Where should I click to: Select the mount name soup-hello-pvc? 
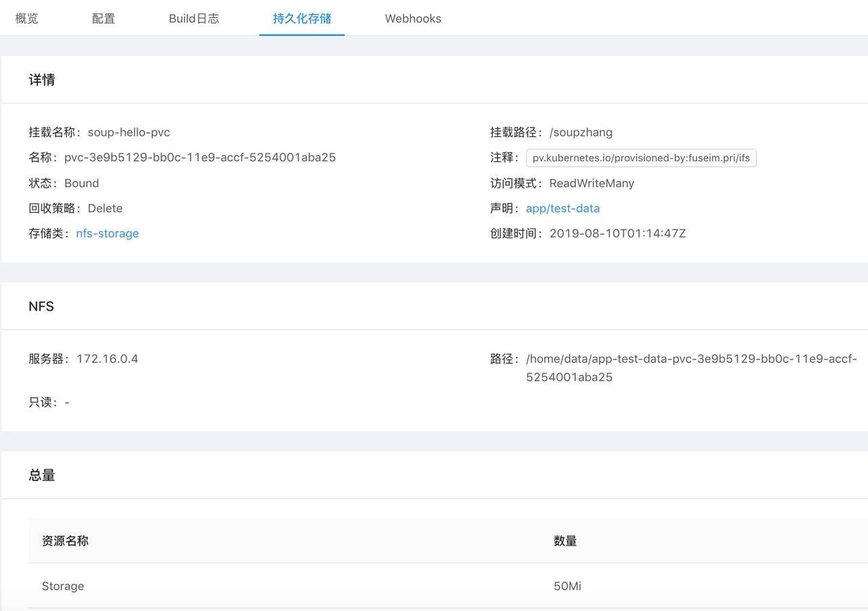[x=129, y=132]
